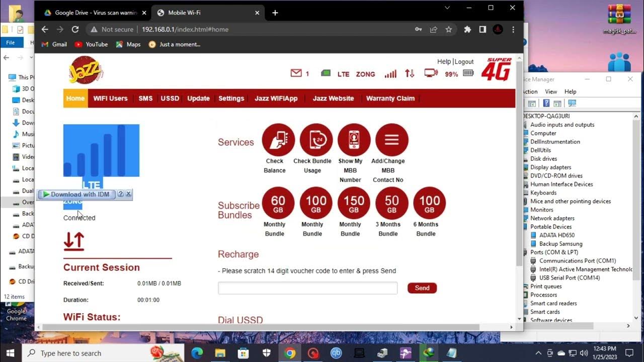
Task: Select the 150 GB Monthly Bundle circle
Action: [x=353, y=203]
